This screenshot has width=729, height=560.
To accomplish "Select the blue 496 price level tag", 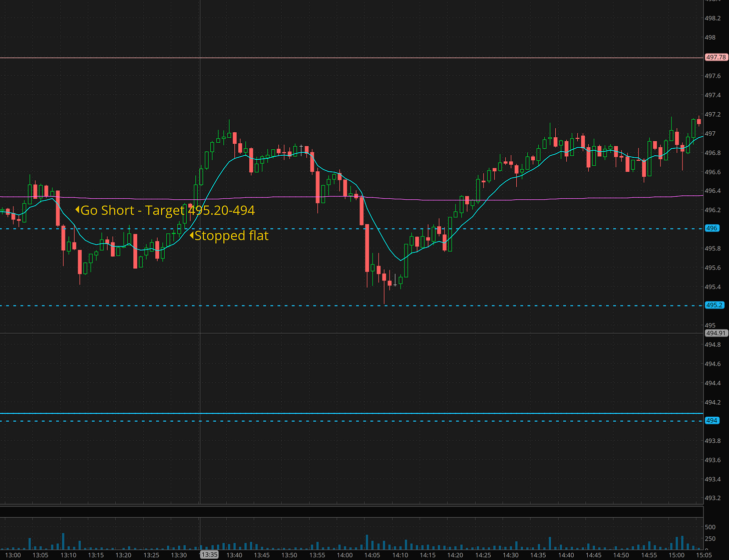I will pyautogui.click(x=711, y=228).
